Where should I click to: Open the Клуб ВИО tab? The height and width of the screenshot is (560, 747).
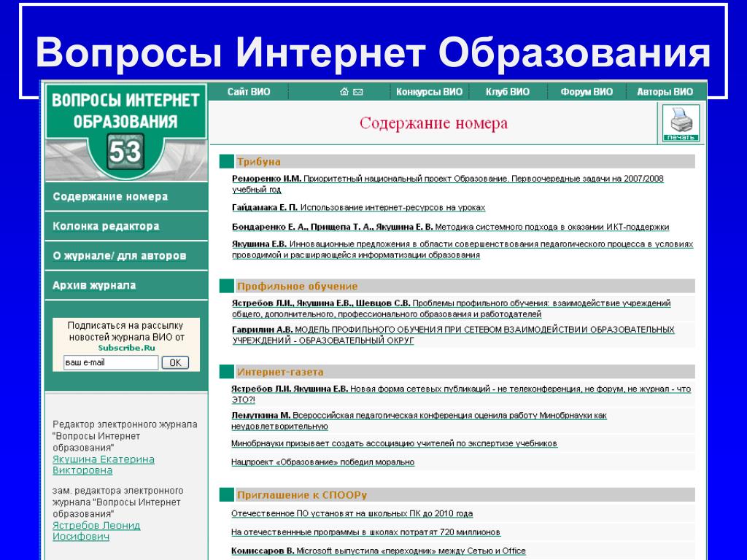(508, 92)
